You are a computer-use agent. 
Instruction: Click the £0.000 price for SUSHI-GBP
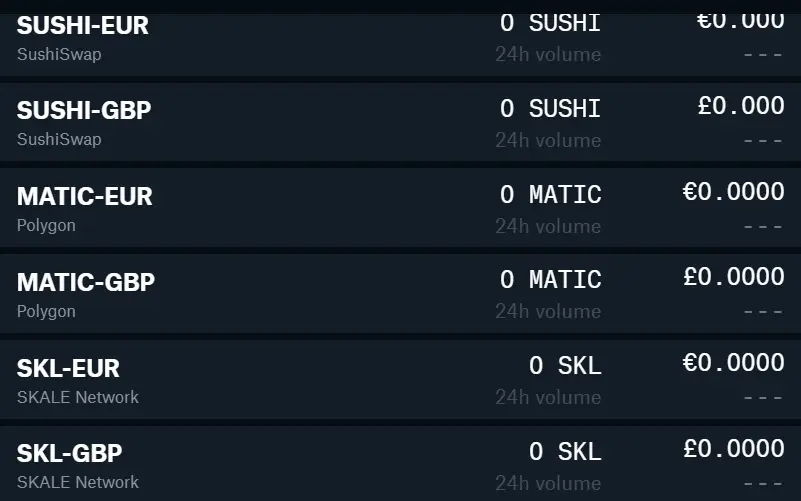pos(741,106)
